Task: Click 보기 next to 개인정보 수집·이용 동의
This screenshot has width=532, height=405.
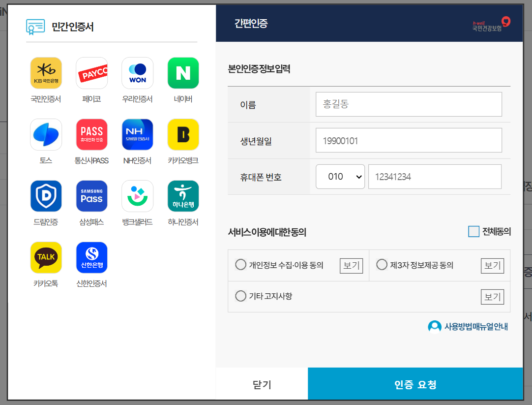Action: 351,265
